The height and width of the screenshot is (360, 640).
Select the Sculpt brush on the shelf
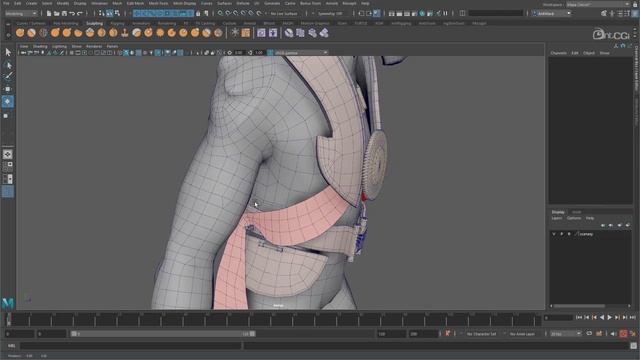click(x=20, y=33)
